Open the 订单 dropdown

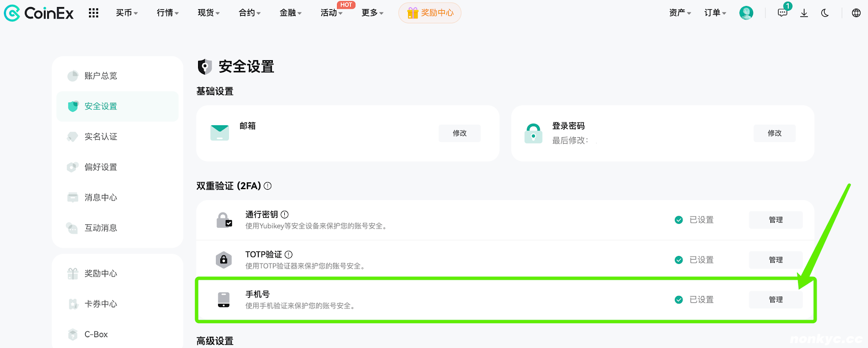click(715, 13)
